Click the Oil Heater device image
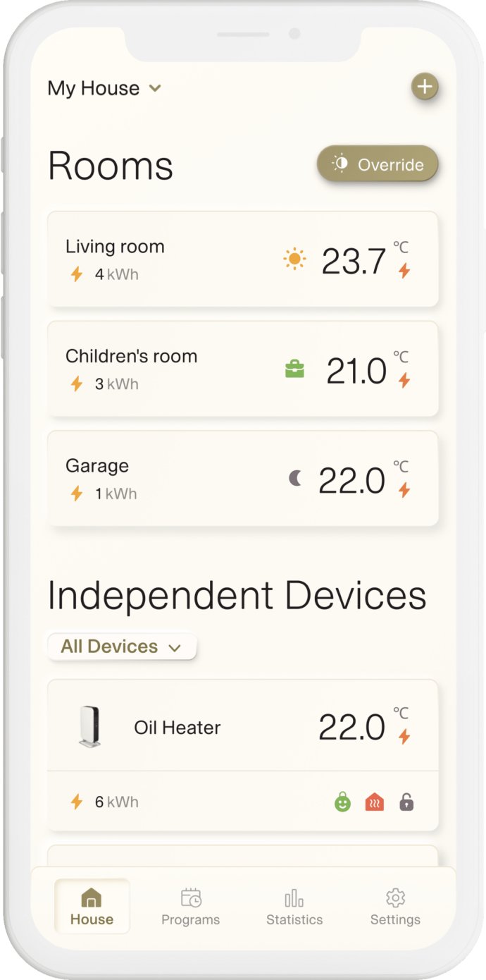 (90, 727)
